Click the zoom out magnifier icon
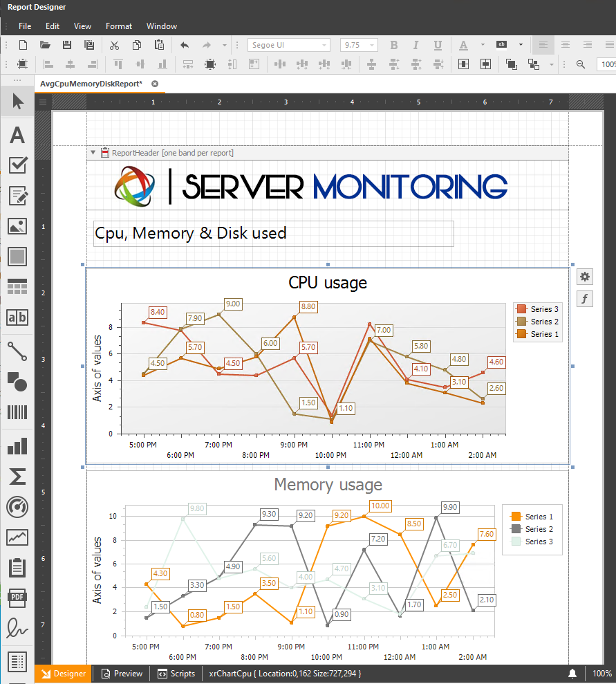The width and height of the screenshot is (616, 684). 580,64
